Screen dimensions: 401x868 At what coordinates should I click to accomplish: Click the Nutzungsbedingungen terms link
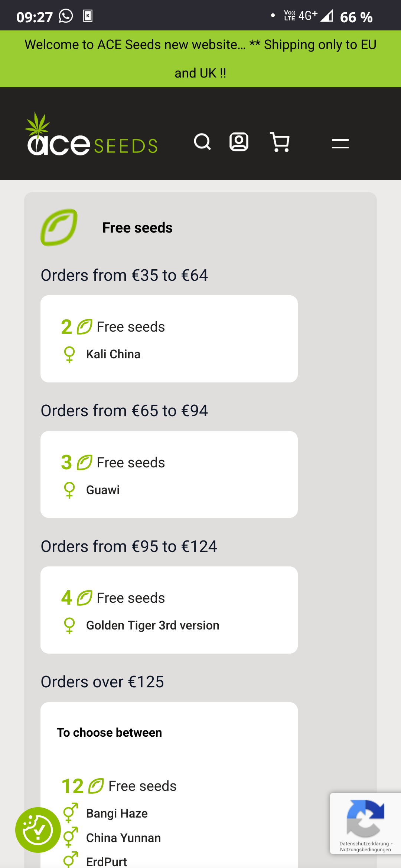tap(365, 850)
